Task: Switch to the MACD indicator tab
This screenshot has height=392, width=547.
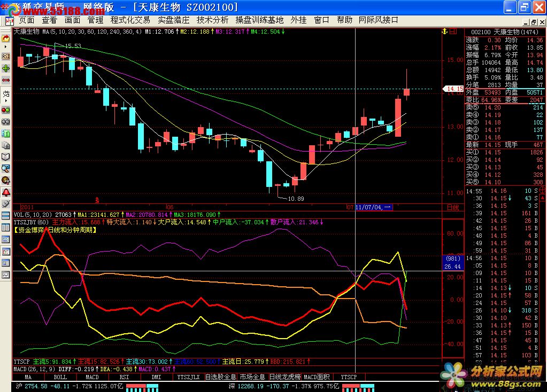Action: pos(92,377)
